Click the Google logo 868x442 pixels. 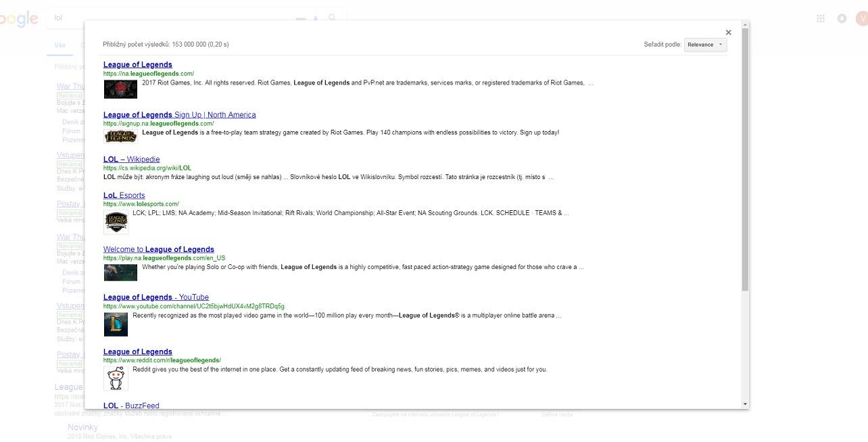coord(19,19)
